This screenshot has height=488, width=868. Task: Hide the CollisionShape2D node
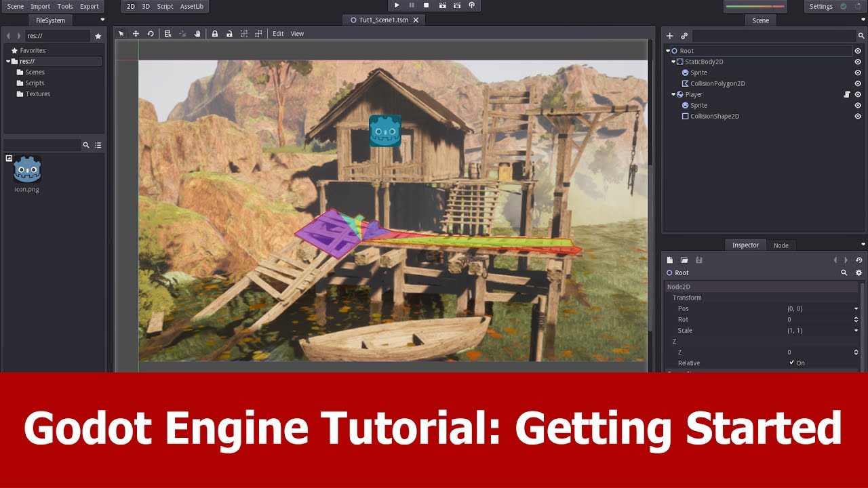(858, 116)
